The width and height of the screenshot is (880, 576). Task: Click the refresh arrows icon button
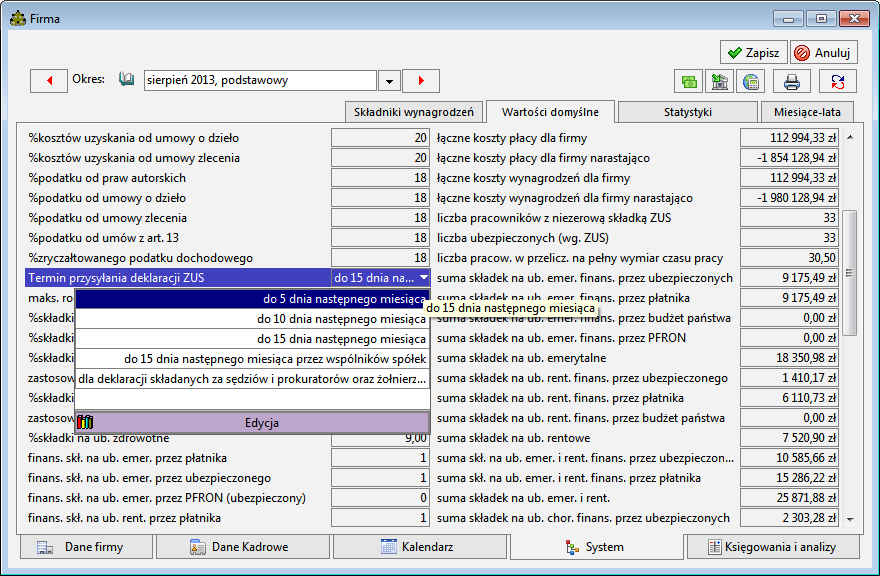[838, 81]
